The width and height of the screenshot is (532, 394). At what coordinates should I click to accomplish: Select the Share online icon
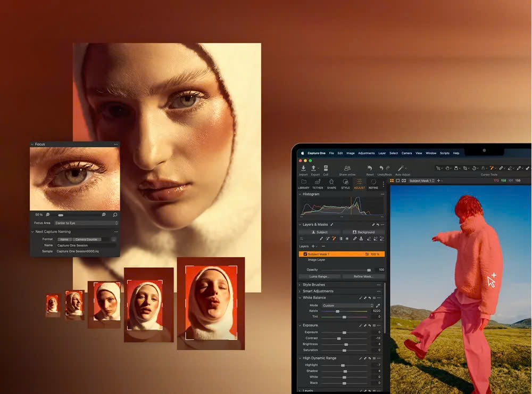pos(346,168)
